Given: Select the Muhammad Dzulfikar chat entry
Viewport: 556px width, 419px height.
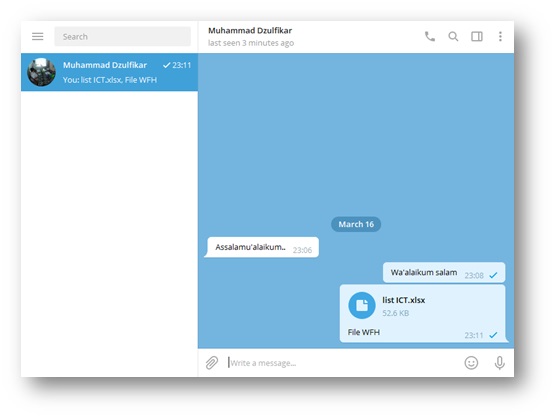Looking at the screenshot, I should (x=109, y=72).
